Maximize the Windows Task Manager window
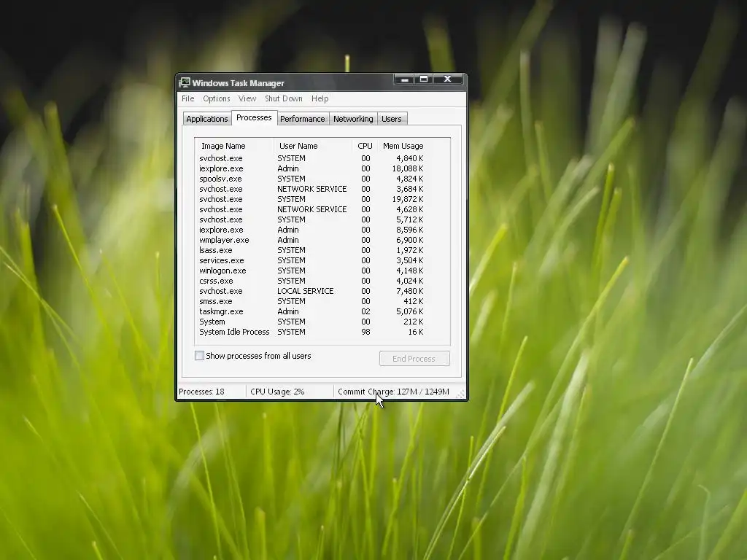747x560 pixels. point(424,79)
